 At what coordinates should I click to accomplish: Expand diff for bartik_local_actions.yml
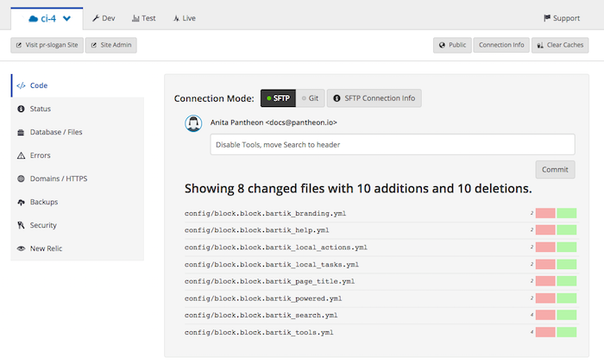[x=276, y=248]
